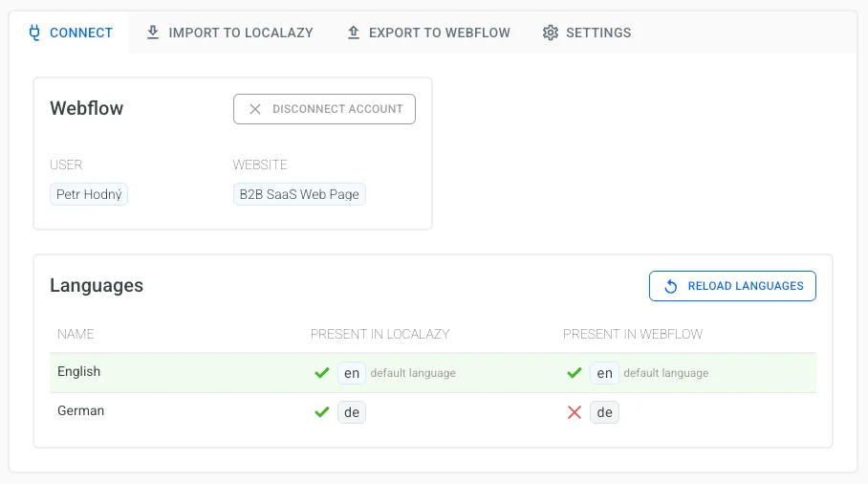
Task: Click the gear icon beside Settings
Action: [550, 33]
